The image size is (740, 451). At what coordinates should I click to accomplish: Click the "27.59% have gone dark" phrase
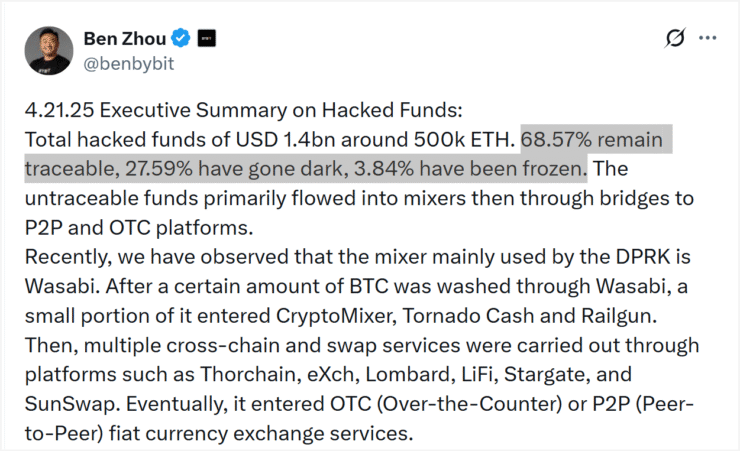point(234,169)
